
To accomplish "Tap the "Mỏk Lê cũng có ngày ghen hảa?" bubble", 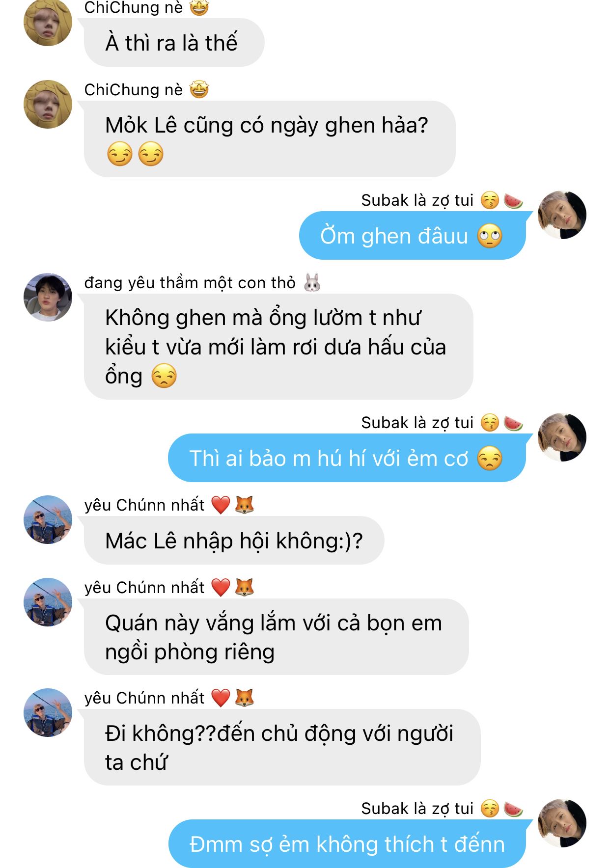I will pos(270,139).
